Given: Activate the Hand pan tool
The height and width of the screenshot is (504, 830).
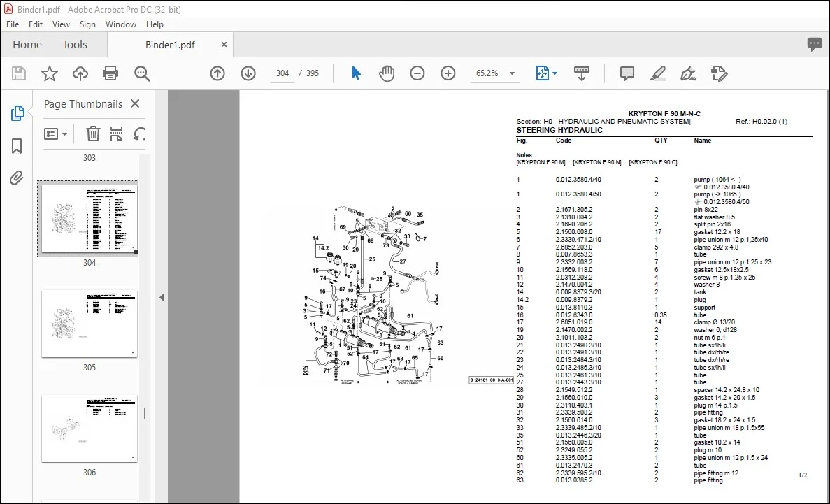Looking at the screenshot, I should point(387,73).
